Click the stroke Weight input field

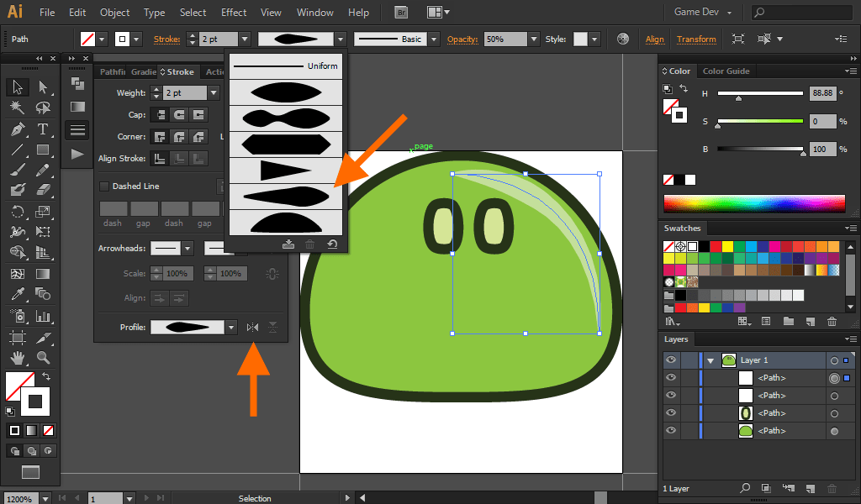click(184, 93)
